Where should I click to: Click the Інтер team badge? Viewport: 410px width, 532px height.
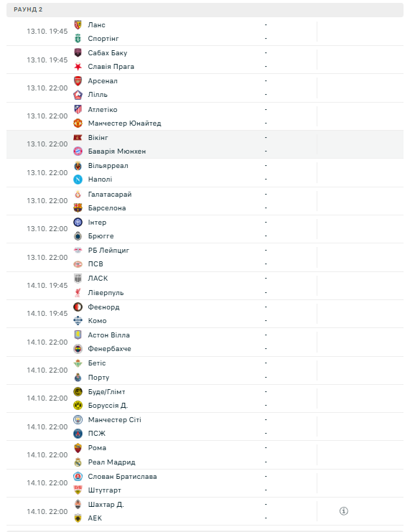(78, 223)
